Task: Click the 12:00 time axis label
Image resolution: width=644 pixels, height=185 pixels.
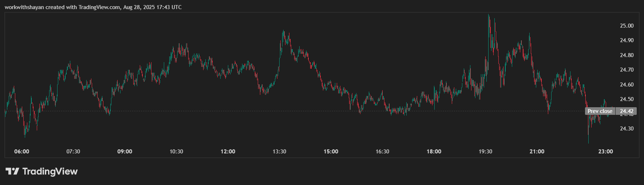Action: point(228,152)
